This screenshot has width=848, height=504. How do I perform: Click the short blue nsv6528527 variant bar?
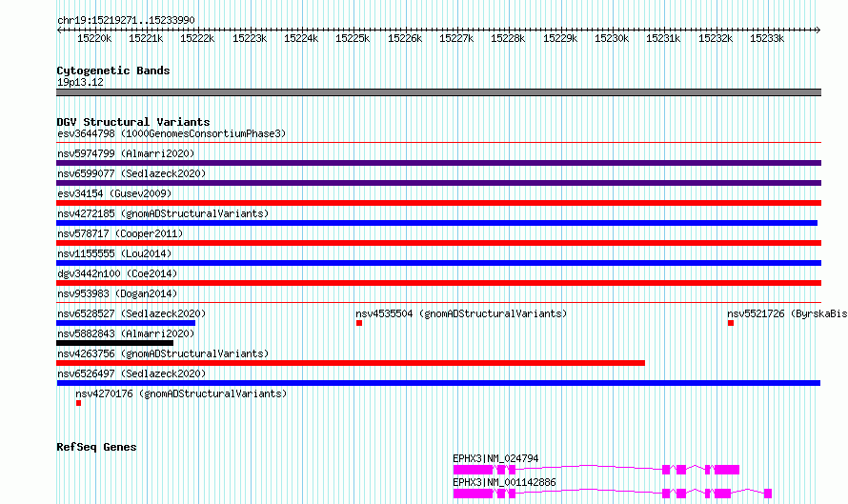tap(126, 323)
